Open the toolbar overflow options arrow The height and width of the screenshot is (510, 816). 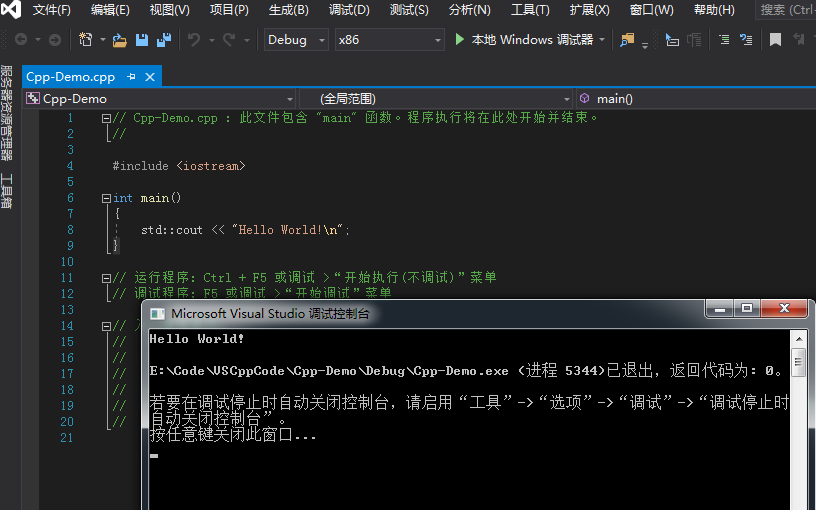point(645,46)
